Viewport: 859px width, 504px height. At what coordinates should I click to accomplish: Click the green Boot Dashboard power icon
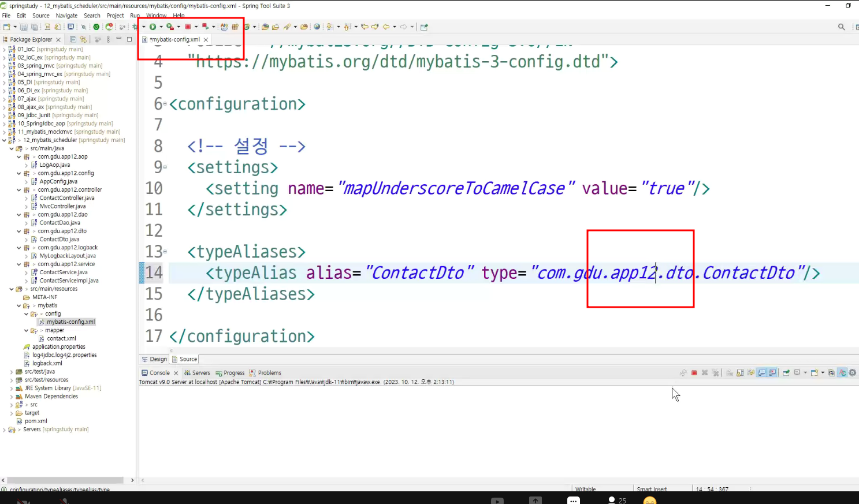(x=96, y=27)
